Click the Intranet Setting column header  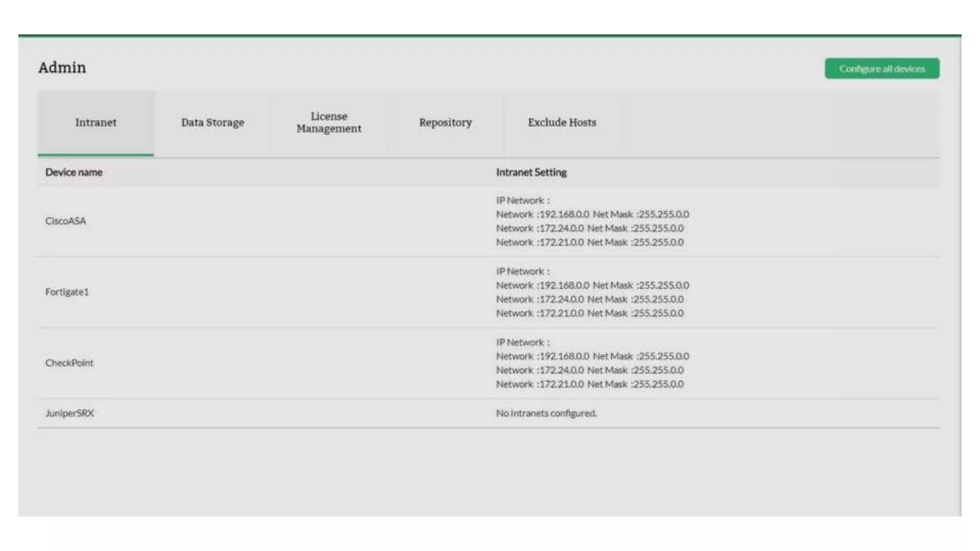(x=531, y=172)
